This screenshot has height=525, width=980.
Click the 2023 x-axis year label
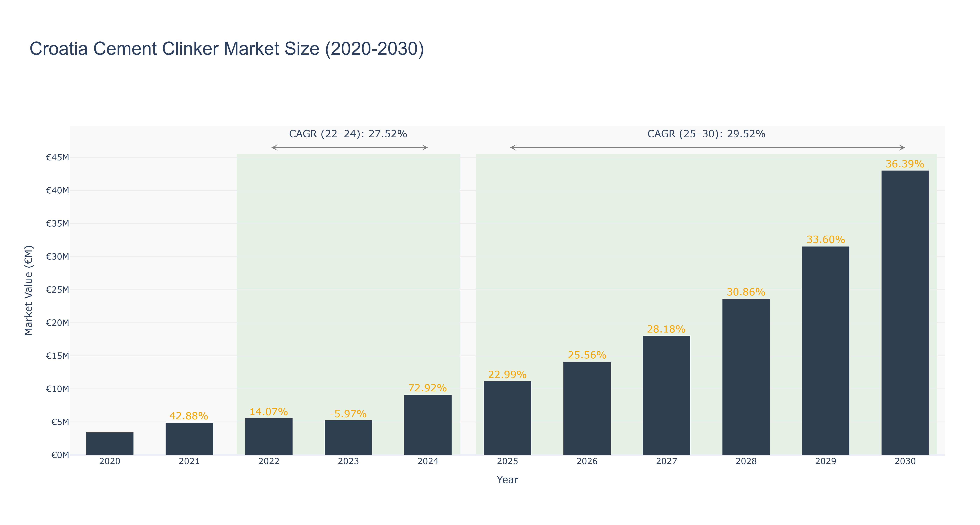[x=348, y=461]
